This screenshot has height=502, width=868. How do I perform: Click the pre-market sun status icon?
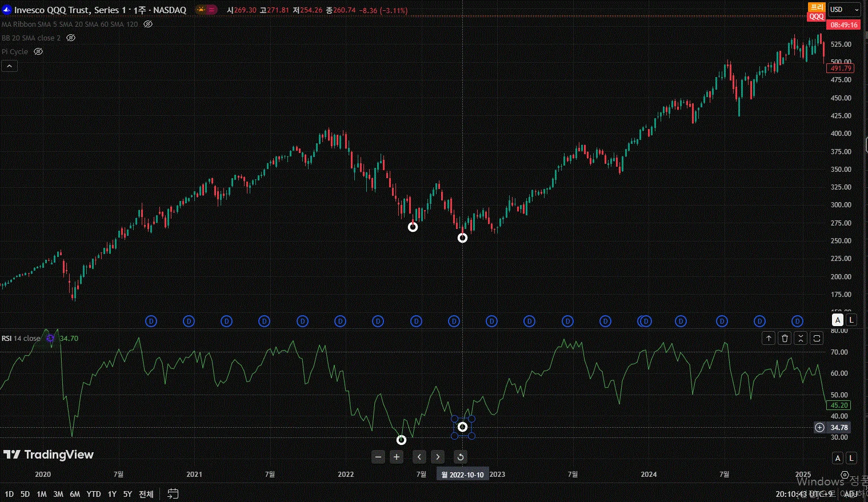201,10
